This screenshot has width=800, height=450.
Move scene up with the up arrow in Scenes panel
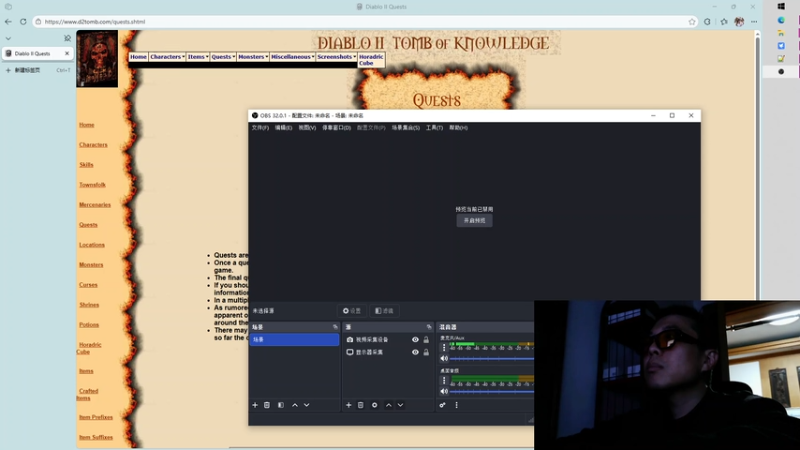(295, 405)
